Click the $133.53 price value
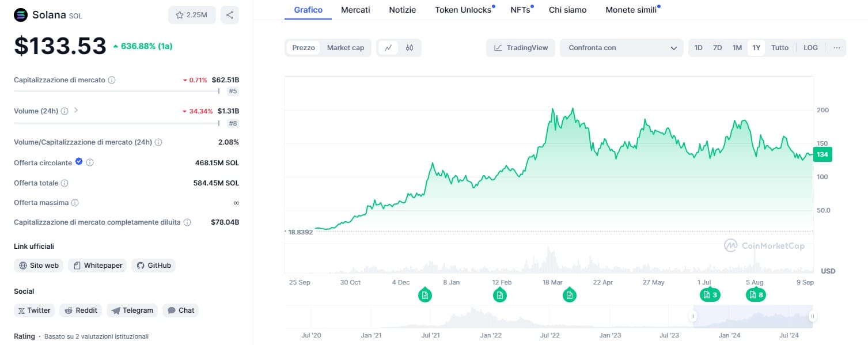This screenshot has height=345, width=868. (x=60, y=46)
